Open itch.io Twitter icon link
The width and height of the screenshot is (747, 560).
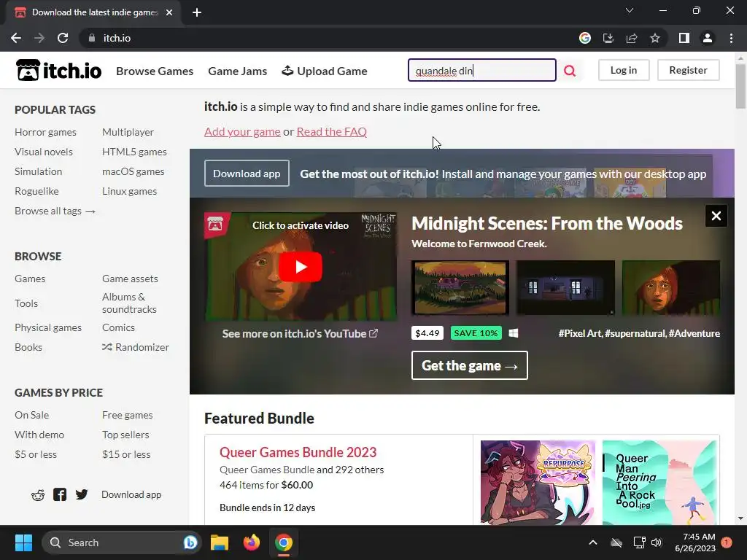click(82, 495)
